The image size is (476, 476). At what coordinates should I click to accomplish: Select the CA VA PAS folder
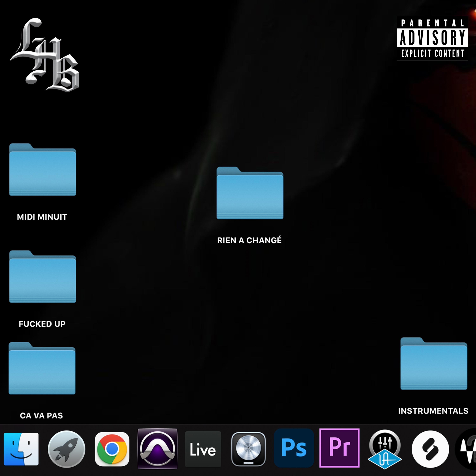[42, 369]
